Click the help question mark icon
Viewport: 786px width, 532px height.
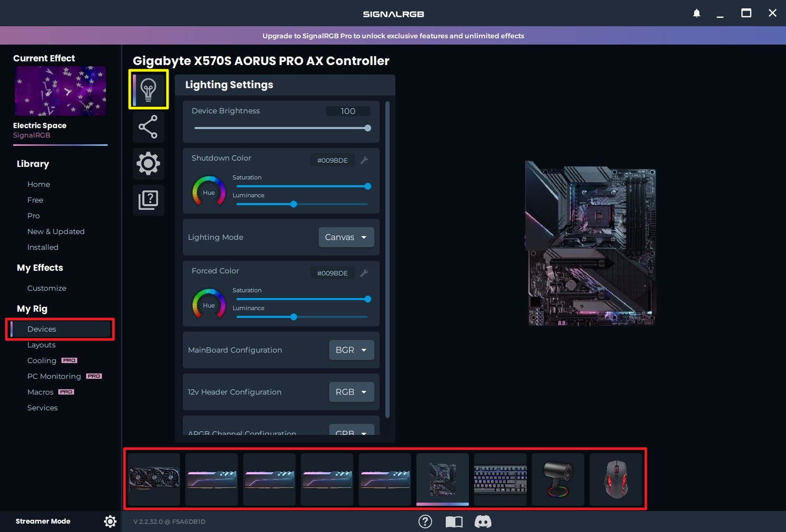point(425,521)
